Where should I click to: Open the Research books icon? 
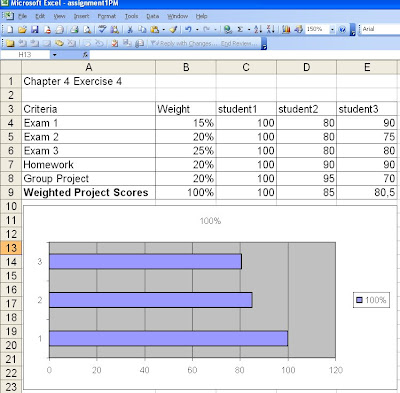pos(115,30)
